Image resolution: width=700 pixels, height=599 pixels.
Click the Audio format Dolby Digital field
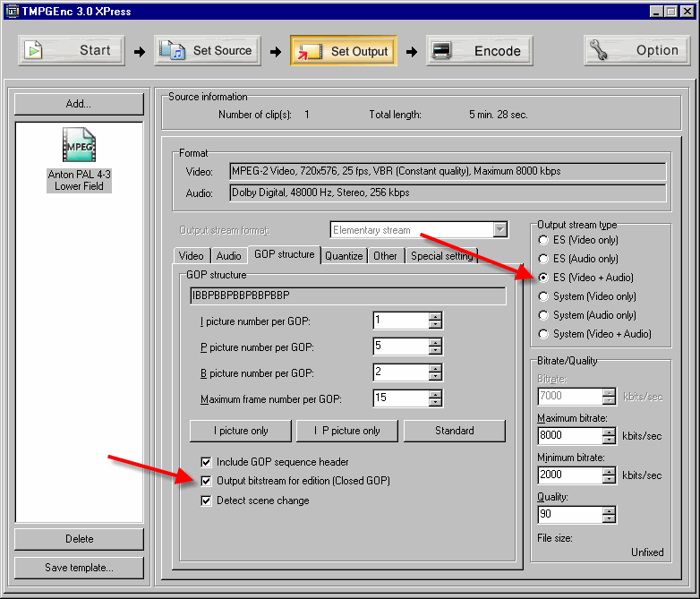coord(448,193)
